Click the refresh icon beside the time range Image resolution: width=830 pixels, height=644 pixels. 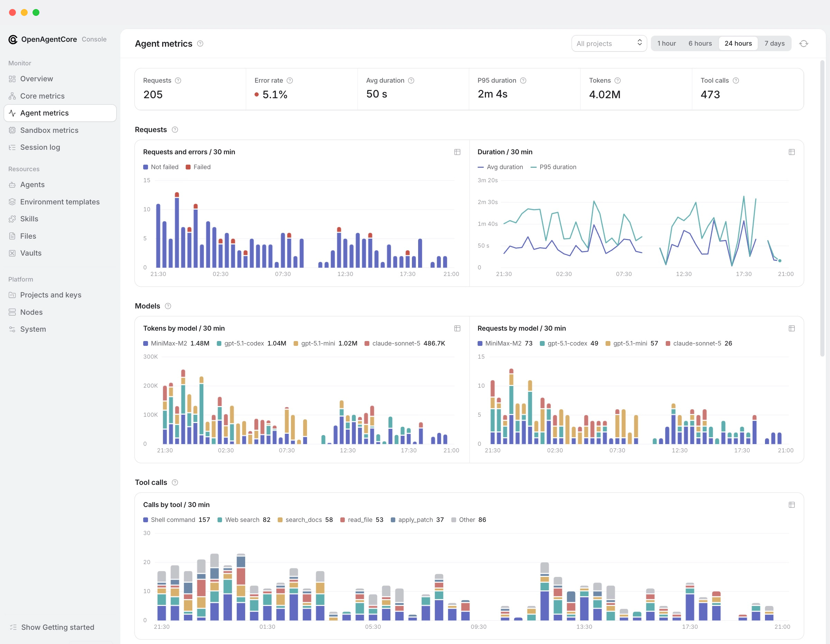[803, 44]
